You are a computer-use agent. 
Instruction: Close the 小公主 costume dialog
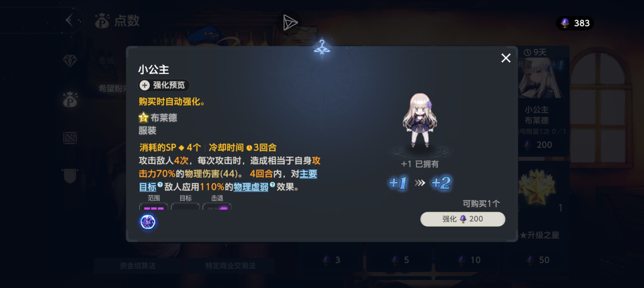pyautogui.click(x=506, y=58)
